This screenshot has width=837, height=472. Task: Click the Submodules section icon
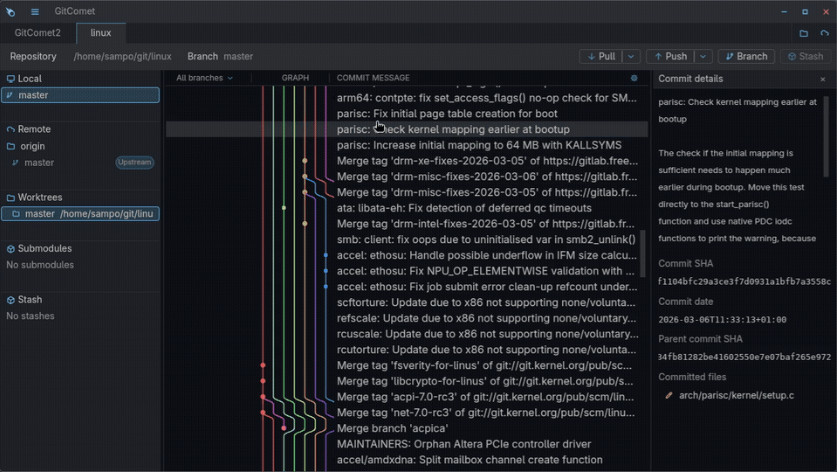(11, 249)
